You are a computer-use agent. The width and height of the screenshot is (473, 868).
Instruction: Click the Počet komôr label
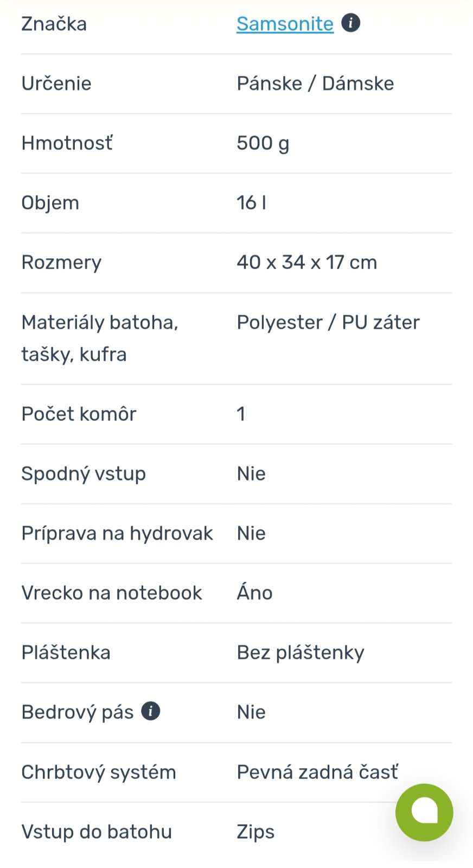[79, 414]
